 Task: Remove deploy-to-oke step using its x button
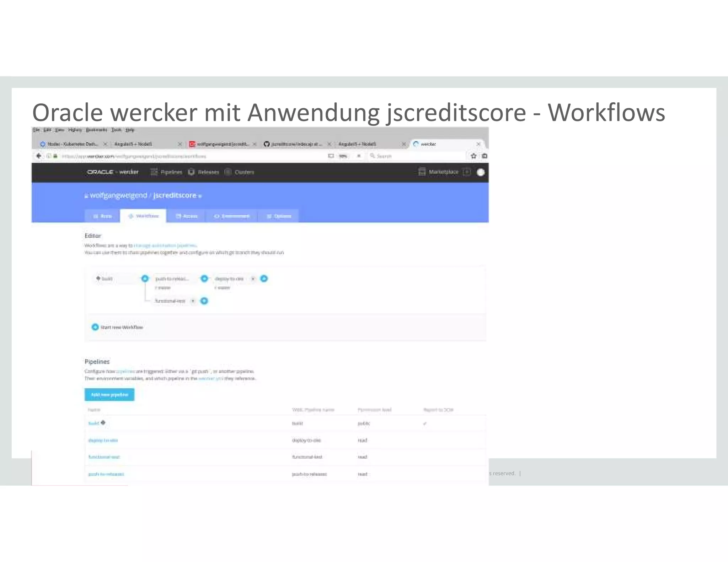253,279
